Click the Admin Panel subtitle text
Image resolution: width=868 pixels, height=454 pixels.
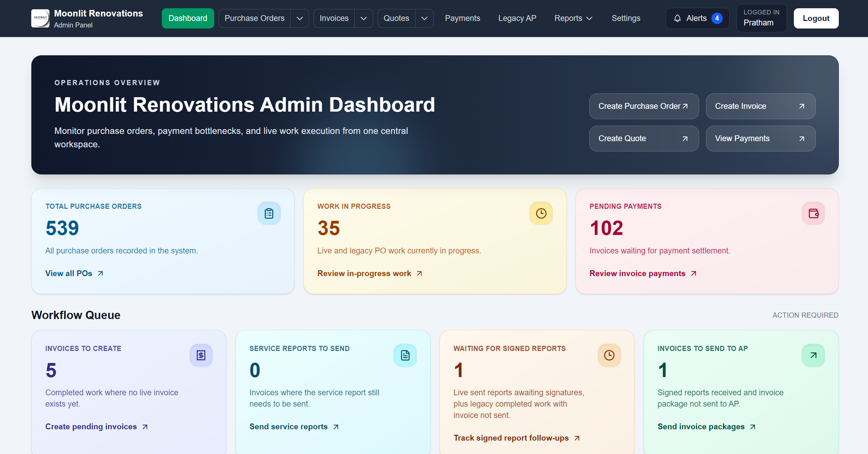point(73,25)
